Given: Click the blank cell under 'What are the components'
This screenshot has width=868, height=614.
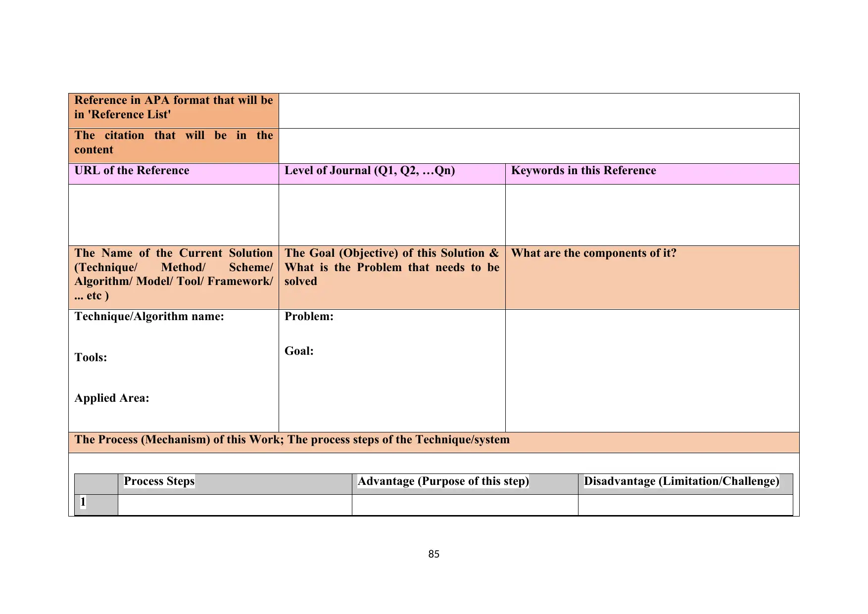Looking at the screenshot, I should tap(652, 371).
